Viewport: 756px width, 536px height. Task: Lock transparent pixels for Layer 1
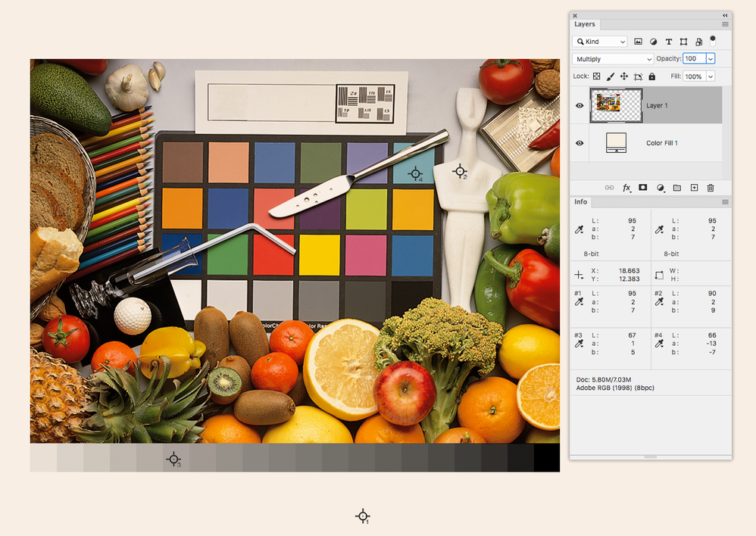(596, 76)
